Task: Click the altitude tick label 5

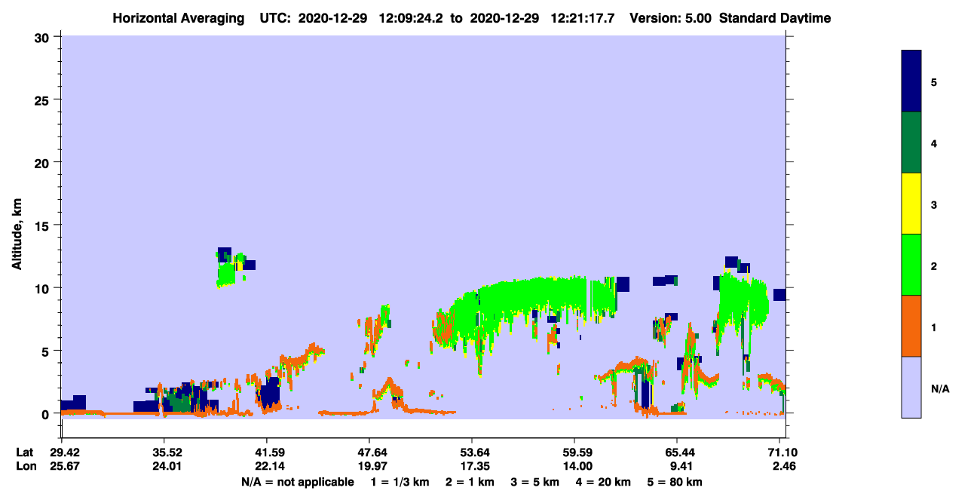Action: (46, 351)
